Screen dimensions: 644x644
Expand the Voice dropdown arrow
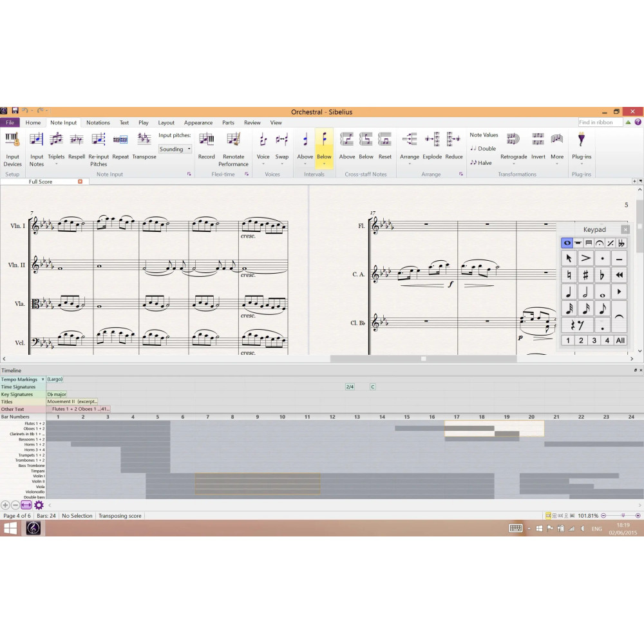coord(263,163)
